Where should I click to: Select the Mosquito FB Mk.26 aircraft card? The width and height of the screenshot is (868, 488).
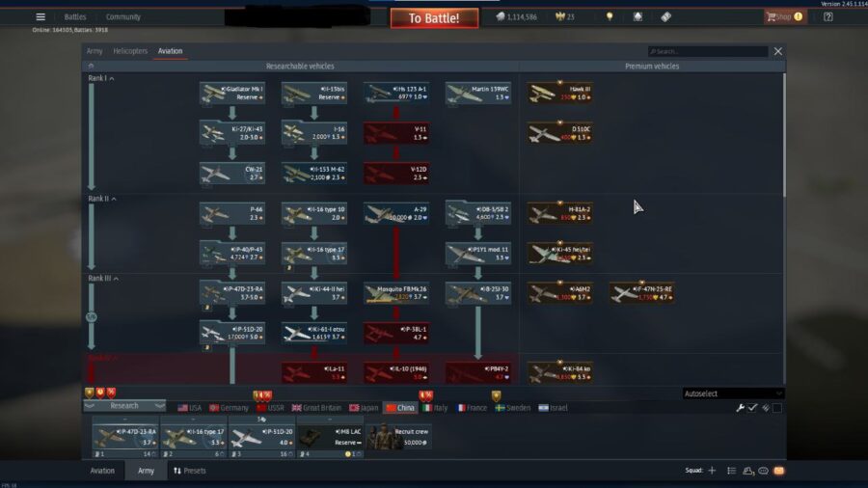[x=396, y=292]
